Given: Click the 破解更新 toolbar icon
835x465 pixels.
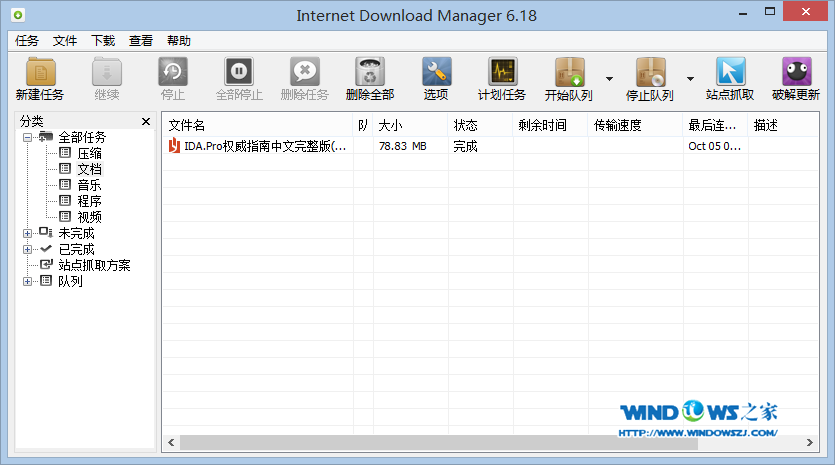Looking at the screenshot, I should click(796, 72).
